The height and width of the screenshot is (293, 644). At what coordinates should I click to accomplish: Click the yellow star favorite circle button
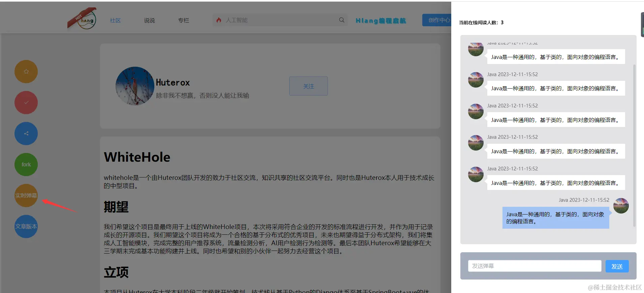(x=26, y=71)
